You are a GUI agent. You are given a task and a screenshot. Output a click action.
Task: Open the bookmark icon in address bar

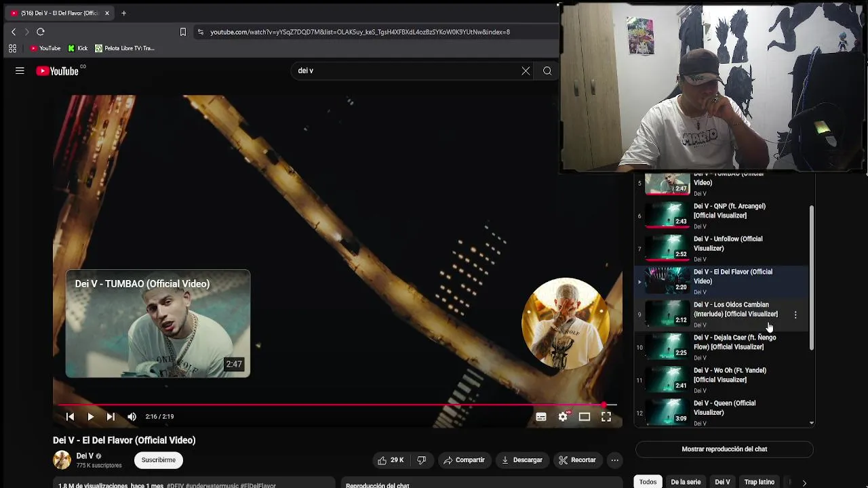(x=182, y=32)
